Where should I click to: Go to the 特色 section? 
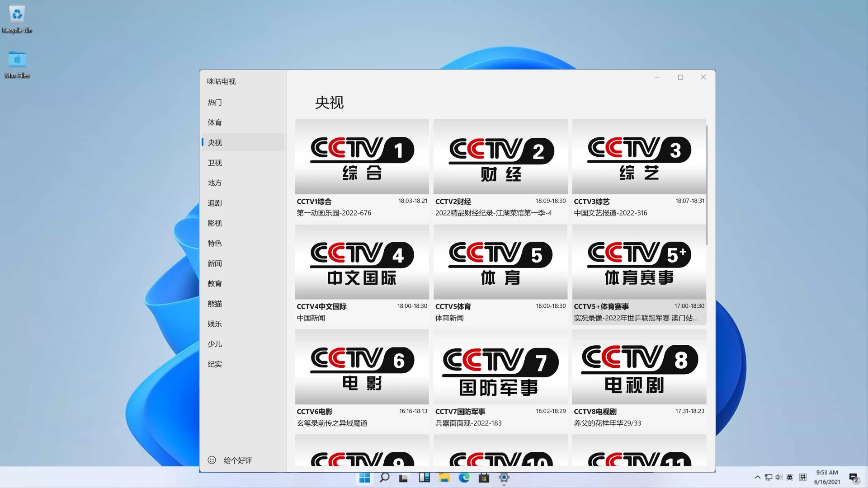243,243
